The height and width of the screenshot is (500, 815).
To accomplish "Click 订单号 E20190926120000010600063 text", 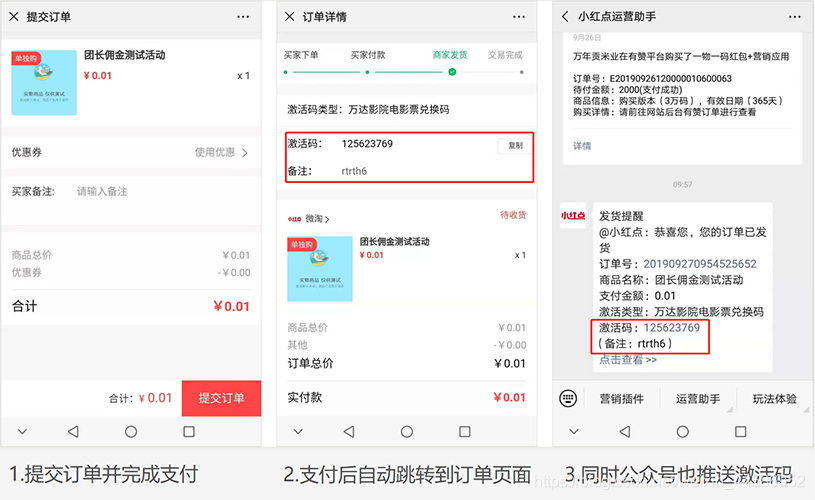I will pyautogui.click(x=652, y=78).
